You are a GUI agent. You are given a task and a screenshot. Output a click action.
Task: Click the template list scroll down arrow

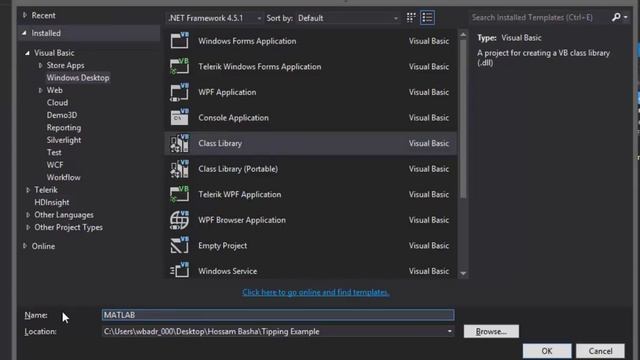463,273
